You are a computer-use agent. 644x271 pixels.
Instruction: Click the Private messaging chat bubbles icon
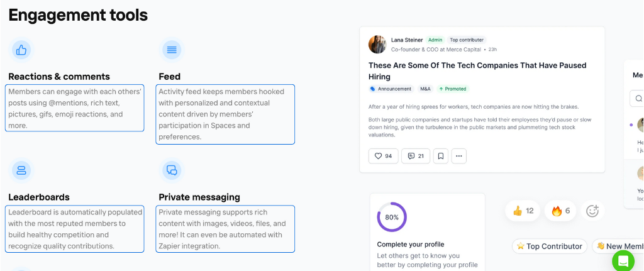click(x=172, y=170)
